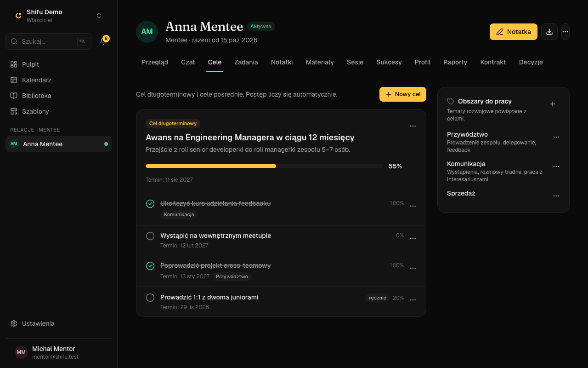The image size is (588, 368).
Task: Click the 55% goal progress bar
Action: (264, 166)
